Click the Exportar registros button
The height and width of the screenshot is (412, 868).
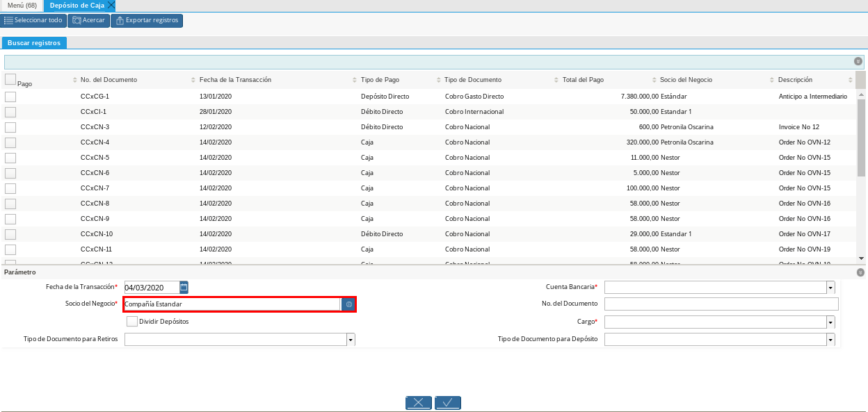147,20
